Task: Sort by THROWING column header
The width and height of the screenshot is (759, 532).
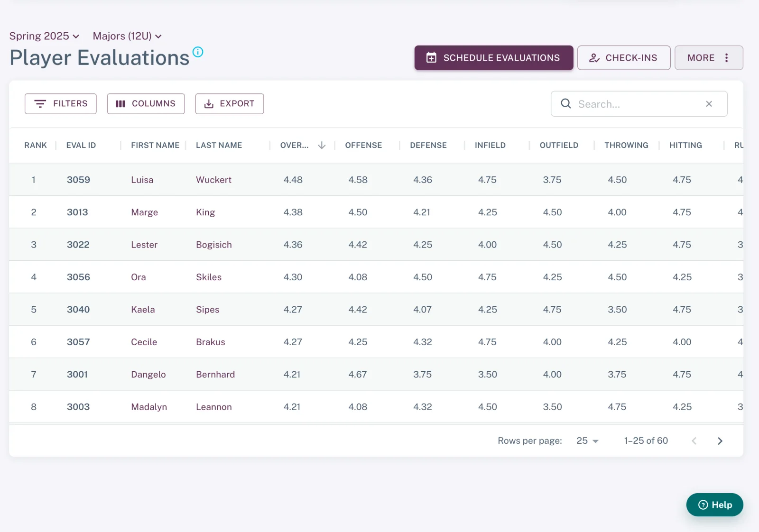Action: coord(626,145)
